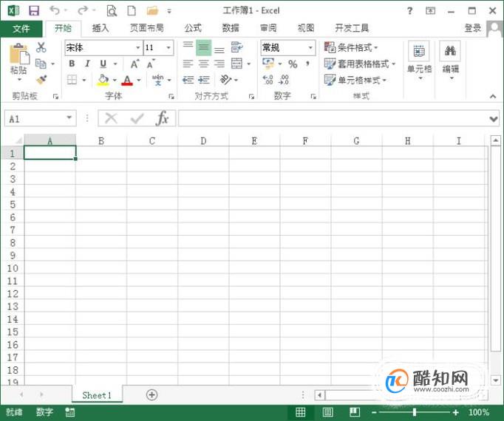This screenshot has width=504, height=421.
Task: Click the Save icon in quick access toolbar
Action: 34,10
